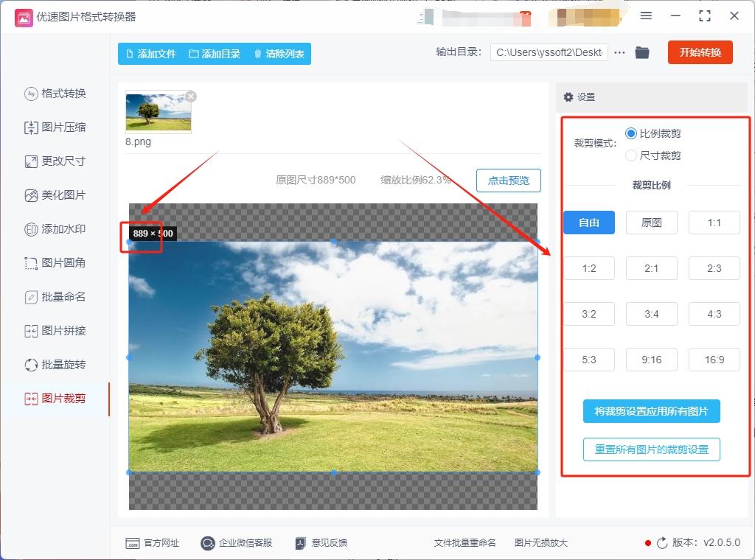Choose the 1:1 crop ratio
This screenshot has width=755, height=560.
(x=714, y=223)
